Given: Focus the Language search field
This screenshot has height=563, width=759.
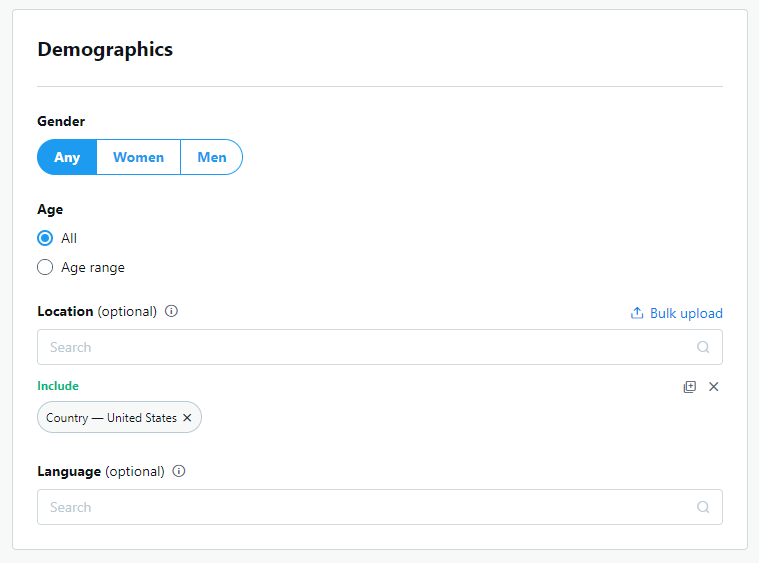Looking at the screenshot, I should [x=380, y=507].
